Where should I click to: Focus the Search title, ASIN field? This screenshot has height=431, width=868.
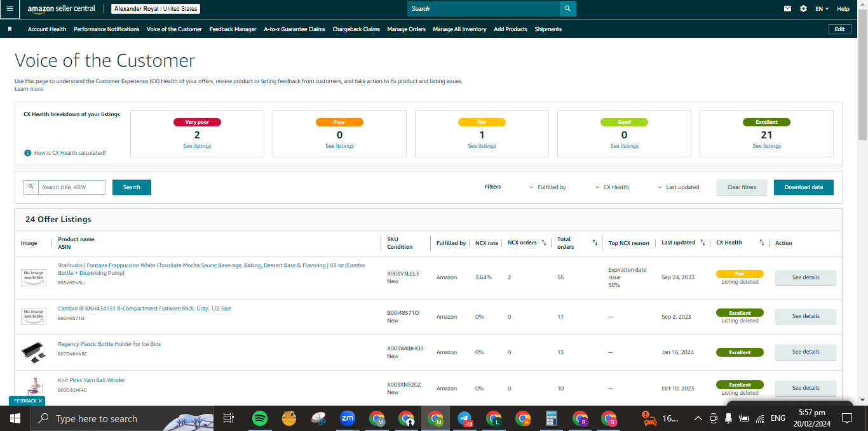pyautogui.click(x=71, y=187)
